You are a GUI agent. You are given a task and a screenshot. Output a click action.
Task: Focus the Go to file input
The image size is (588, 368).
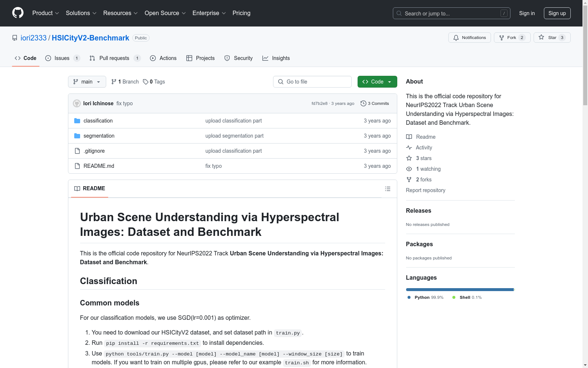click(312, 82)
